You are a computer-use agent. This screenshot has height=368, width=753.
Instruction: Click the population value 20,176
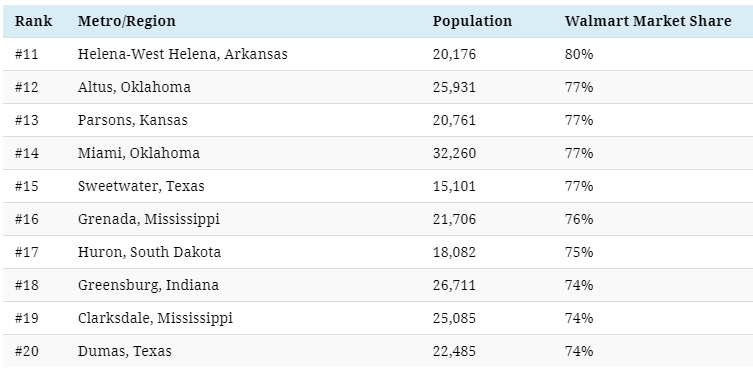coord(454,54)
